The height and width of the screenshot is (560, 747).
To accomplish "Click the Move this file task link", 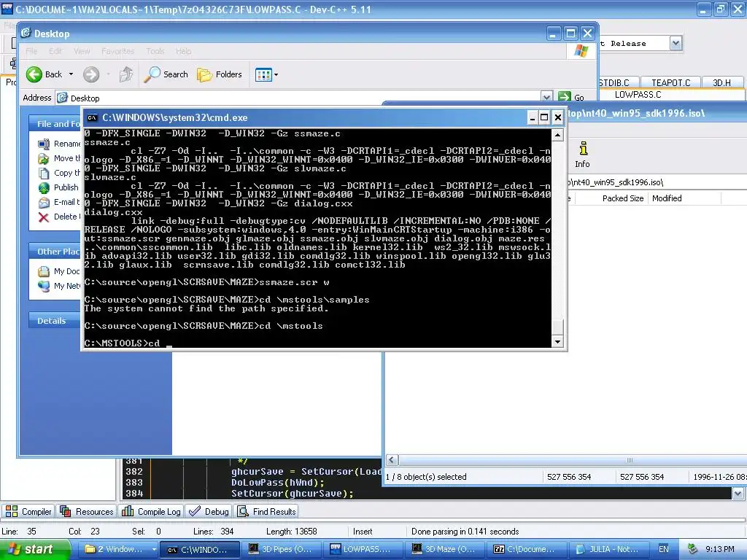I will click(66, 158).
